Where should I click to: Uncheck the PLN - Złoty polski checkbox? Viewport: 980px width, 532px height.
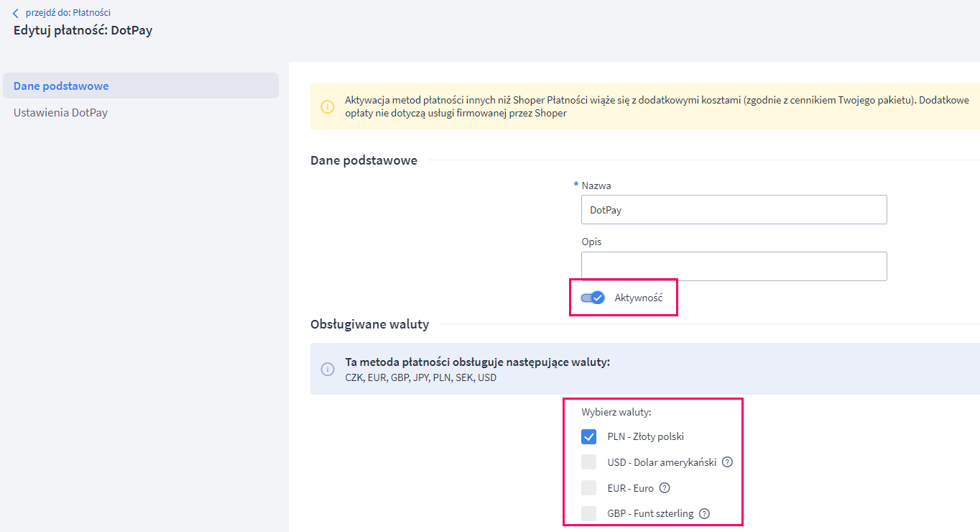[589, 436]
